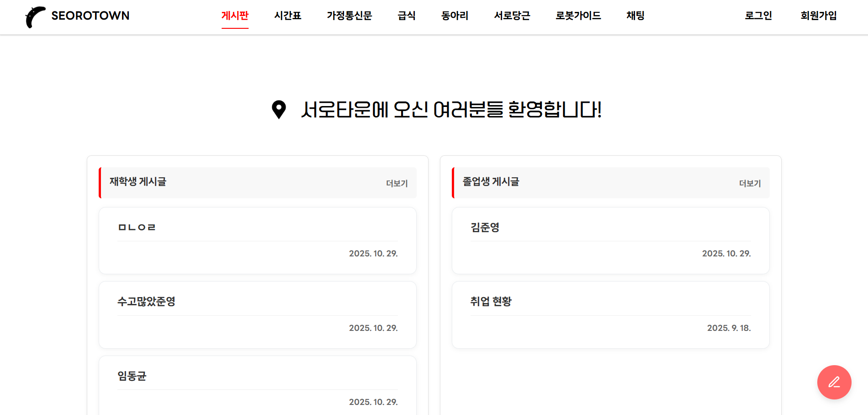The width and height of the screenshot is (868, 415).
Task: Click the location pin icon
Action: point(279,110)
